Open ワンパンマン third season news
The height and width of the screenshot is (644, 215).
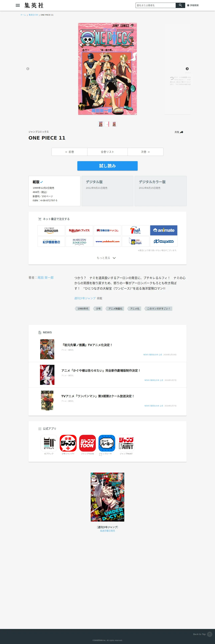point(98,396)
